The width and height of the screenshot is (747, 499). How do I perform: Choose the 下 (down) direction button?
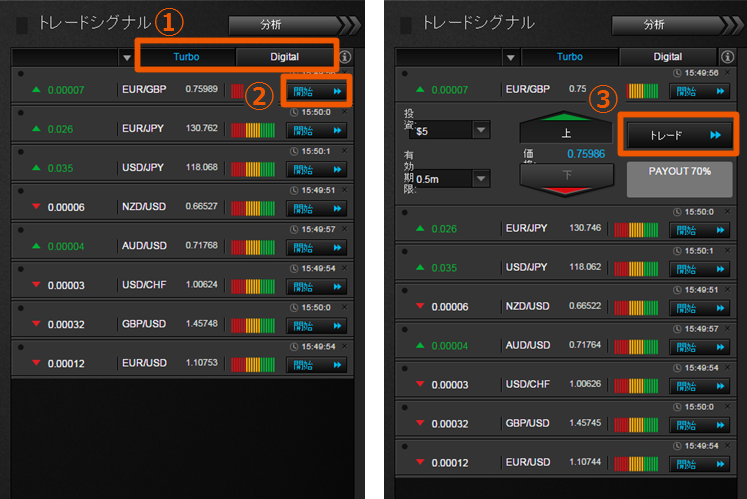pos(565,180)
